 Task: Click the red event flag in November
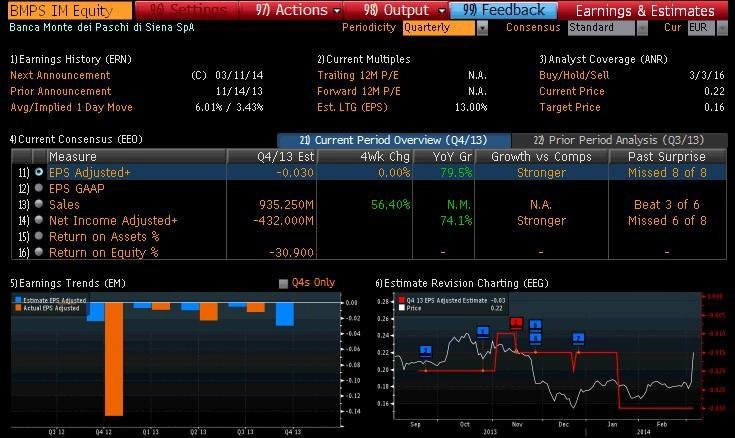point(517,323)
